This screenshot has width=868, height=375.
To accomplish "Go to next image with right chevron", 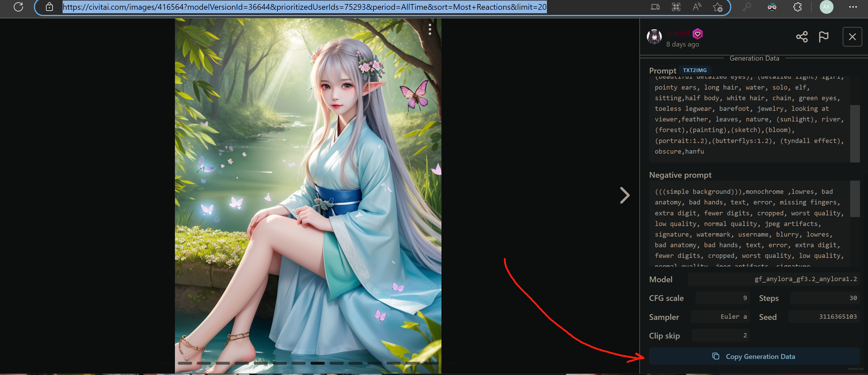I will pos(624,195).
